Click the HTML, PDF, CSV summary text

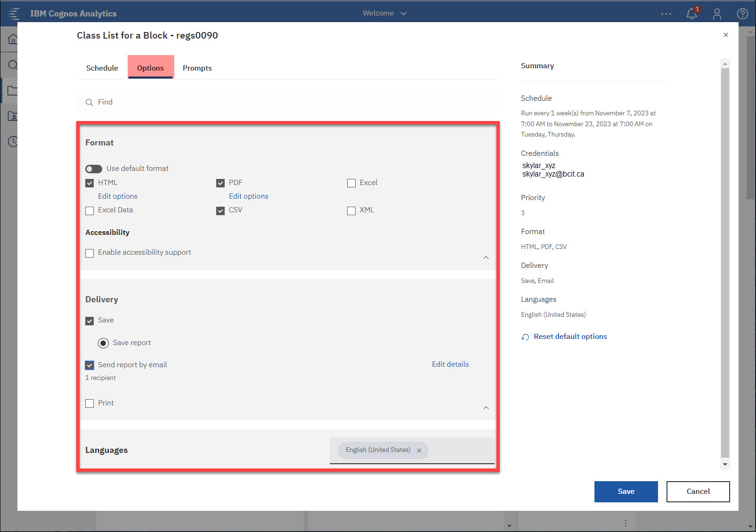pyautogui.click(x=544, y=247)
